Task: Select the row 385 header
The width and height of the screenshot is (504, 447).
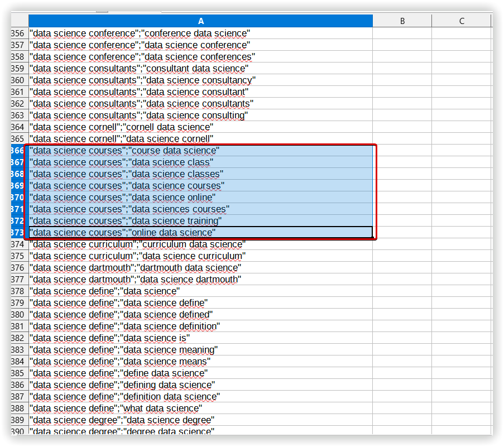Action: 18,373
